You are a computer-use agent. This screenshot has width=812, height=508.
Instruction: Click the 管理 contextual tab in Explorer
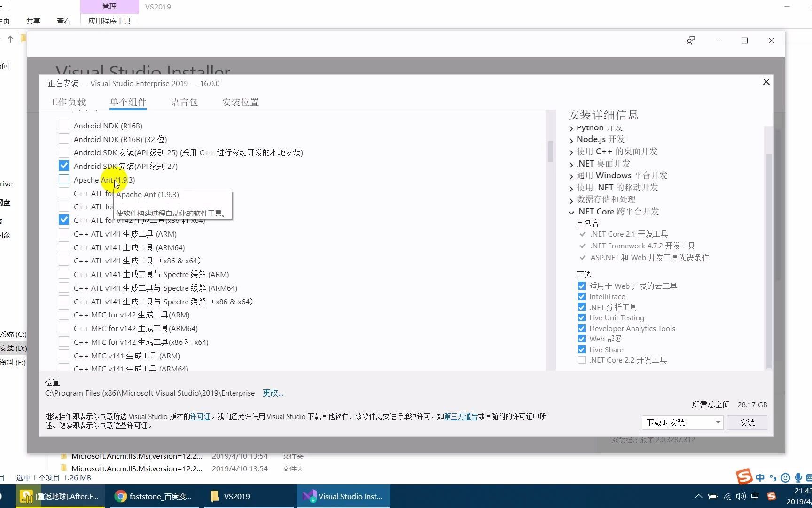tap(109, 7)
